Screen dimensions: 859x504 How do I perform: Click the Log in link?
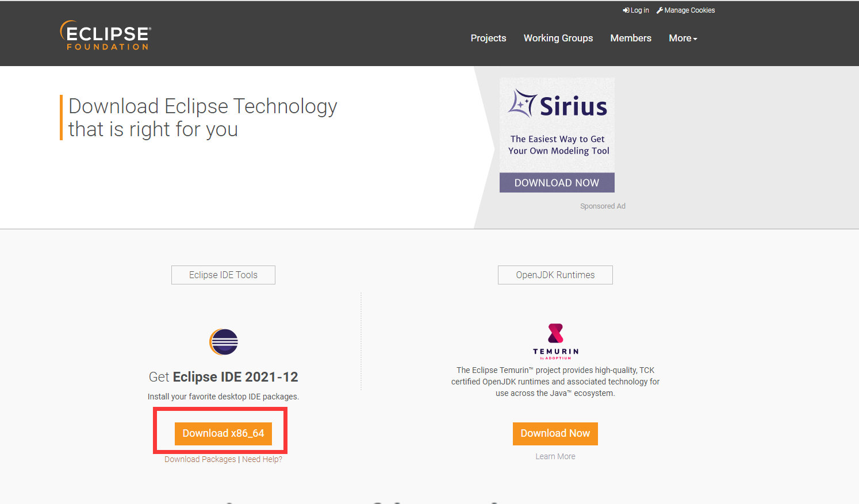pos(636,10)
